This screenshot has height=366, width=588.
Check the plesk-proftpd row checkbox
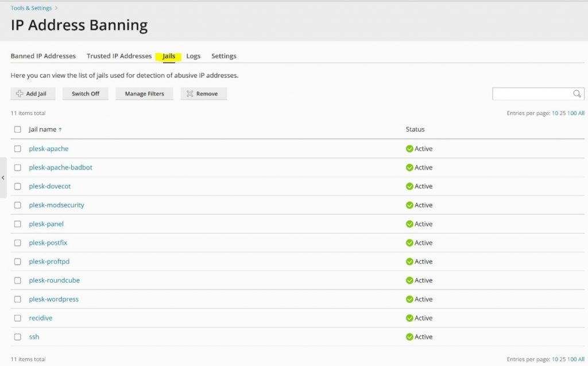(18, 261)
